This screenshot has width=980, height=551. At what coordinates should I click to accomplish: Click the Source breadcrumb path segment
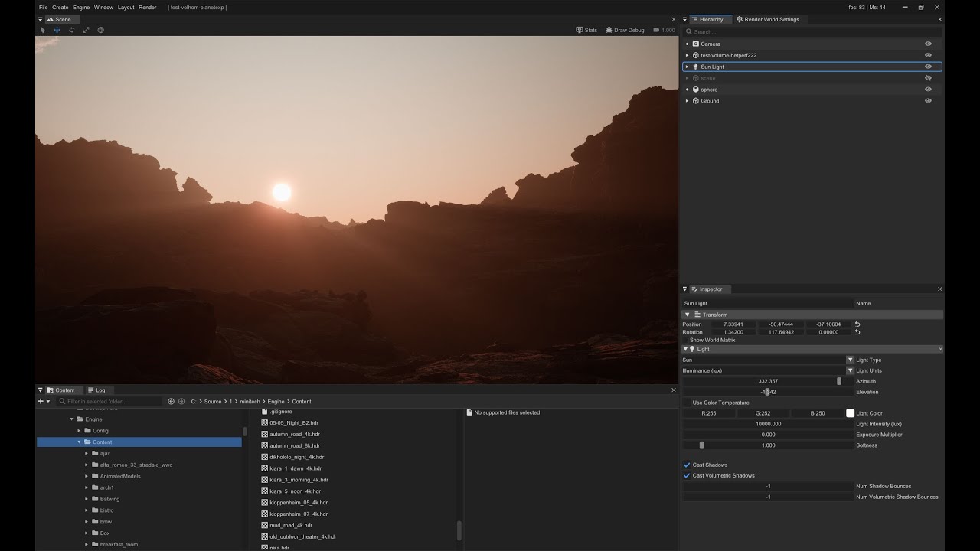coord(213,401)
